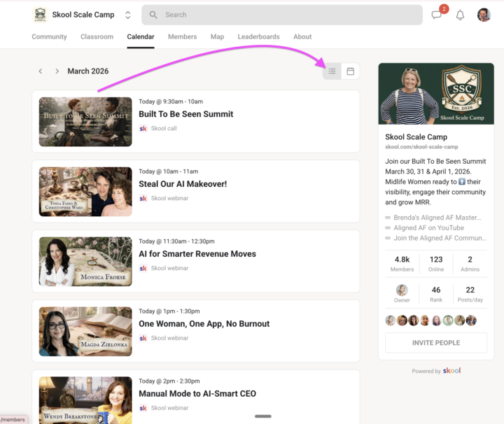Select the Calendar tab
Image resolution: width=504 pixels, height=424 pixels.
click(x=141, y=36)
